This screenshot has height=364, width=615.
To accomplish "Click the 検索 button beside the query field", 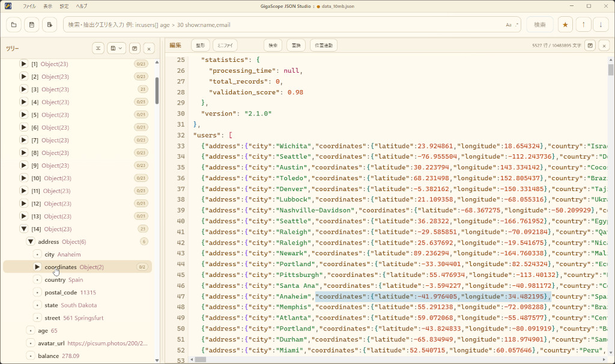I will 540,25.
